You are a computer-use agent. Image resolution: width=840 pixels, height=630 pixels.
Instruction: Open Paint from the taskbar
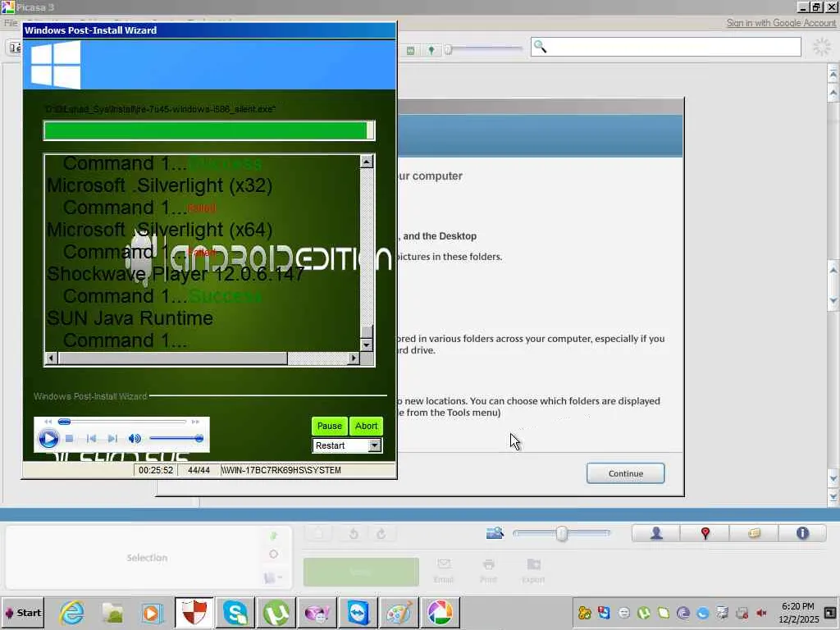point(399,613)
